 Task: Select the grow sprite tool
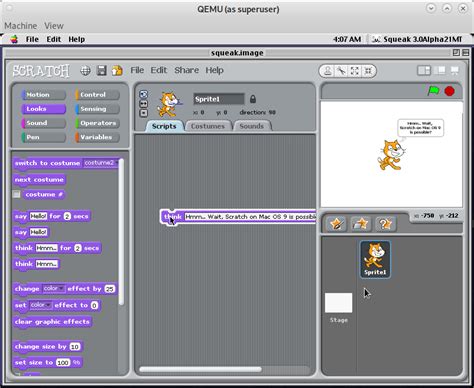[x=355, y=71]
